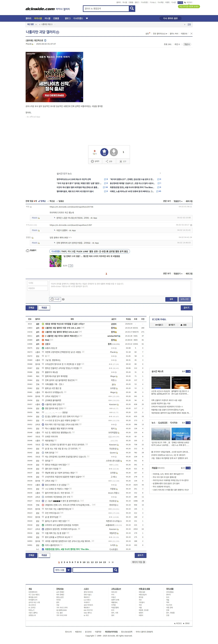Open 인물갤 tab in navigation bar
The height and width of the screenshot is (644, 218).
(x=56, y=19)
